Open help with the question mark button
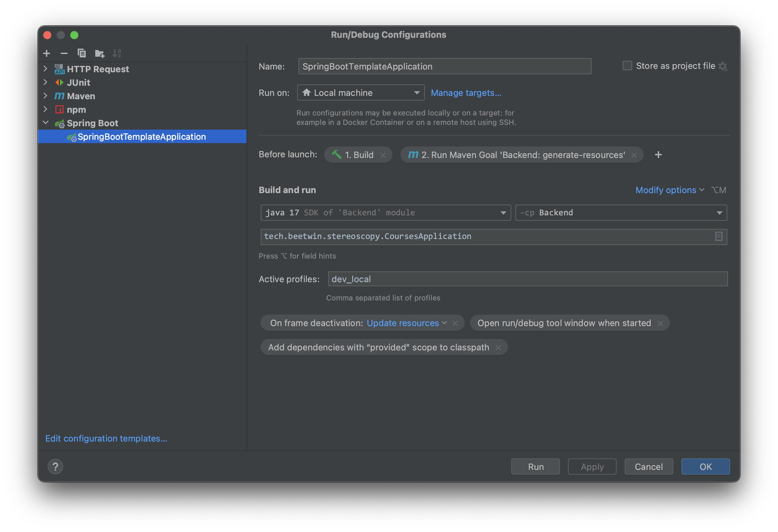Image resolution: width=778 pixels, height=532 pixels. 55,467
